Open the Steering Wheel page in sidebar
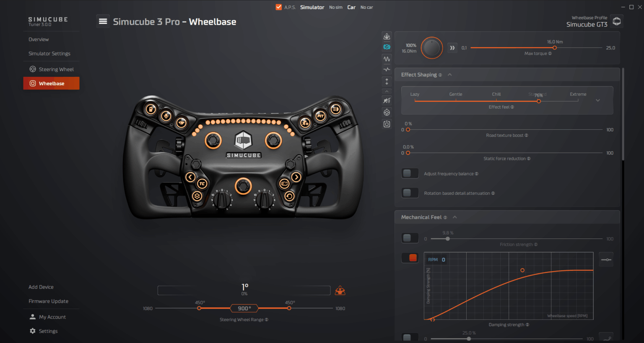 56,69
